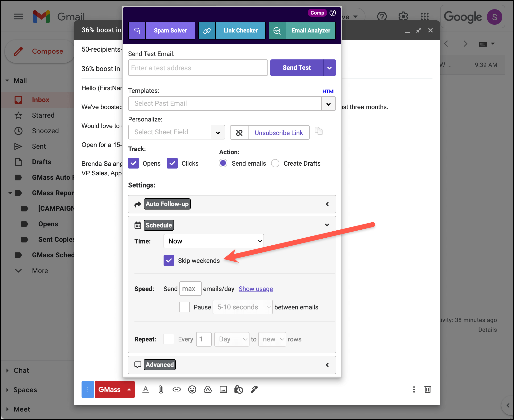Viewport: 514px width, 420px height.
Task: Click the broken link unsubscribe icon
Action: [239, 133]
